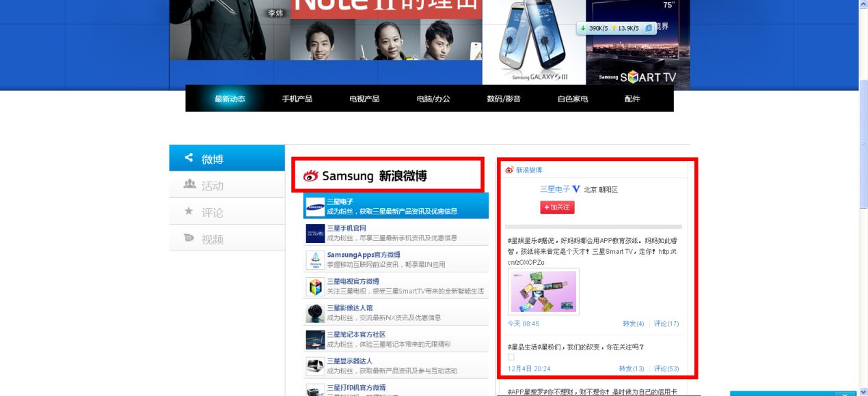Open the 手机产品 navigation item
The image size is (868, 396).
[297, 99]
